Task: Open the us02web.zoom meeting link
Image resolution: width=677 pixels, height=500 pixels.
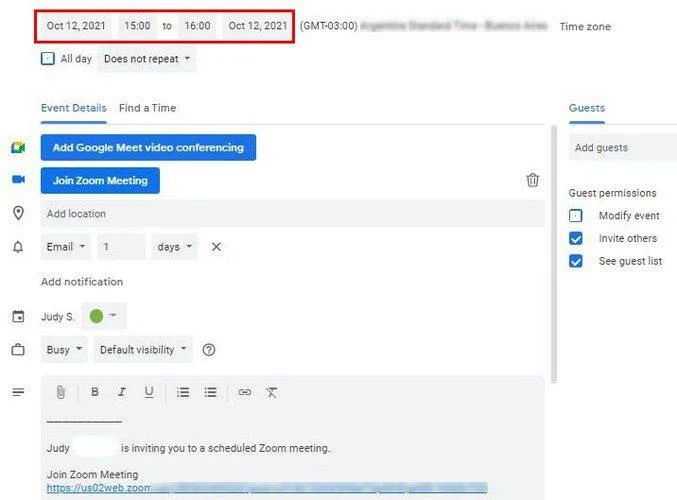Action: pyautogui.click(x=267, y=488)
